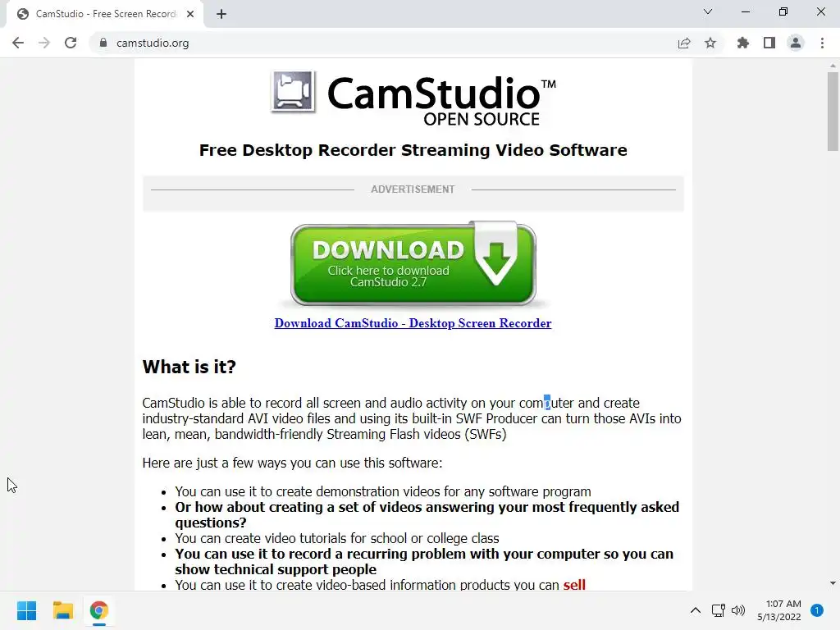Screen dimensions: 840x630
Task: Click the scrollbar up arrow
Action: (833, 66)
